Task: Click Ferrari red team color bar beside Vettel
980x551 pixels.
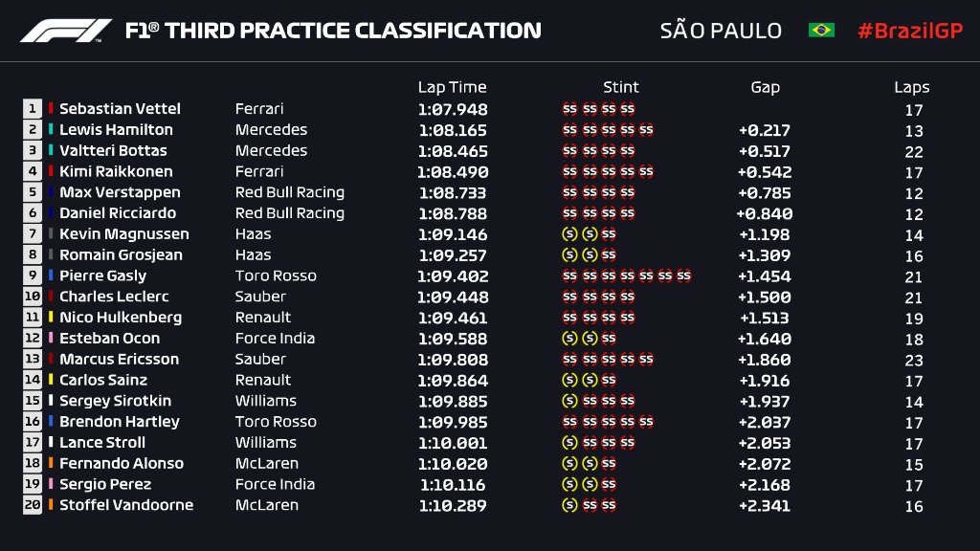Action: point(51,109)
